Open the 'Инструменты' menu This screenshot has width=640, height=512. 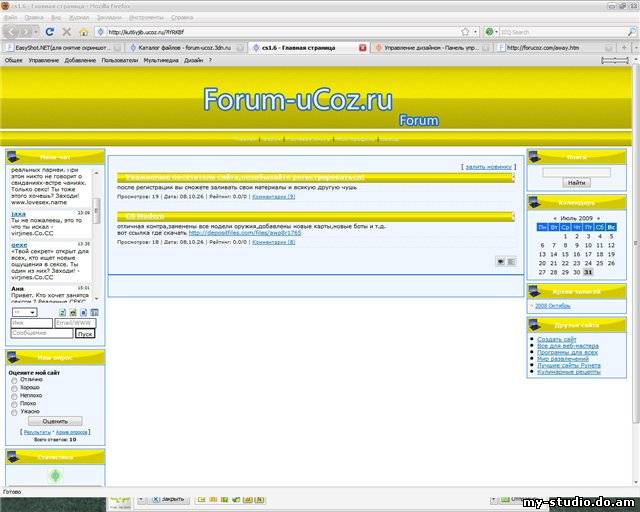[x=146, y=18]
